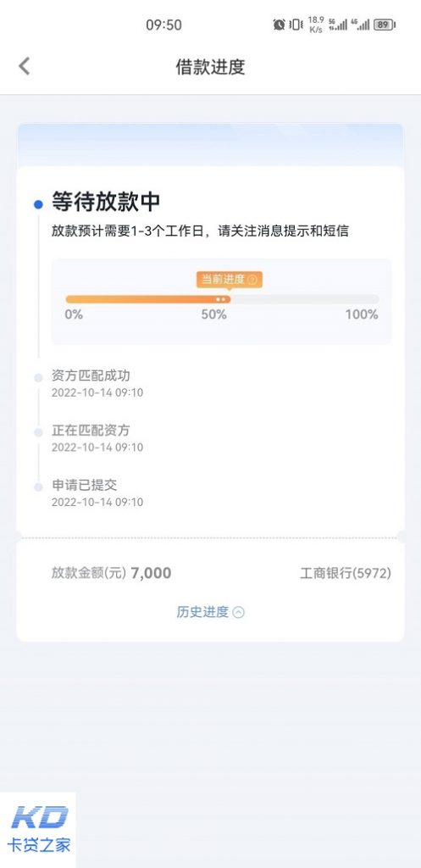Image resolution: width=421 pixels, height=868 pixels.
Task: Select the 资方匹配成功 timeline entry
Action: (x=97, y=384)
